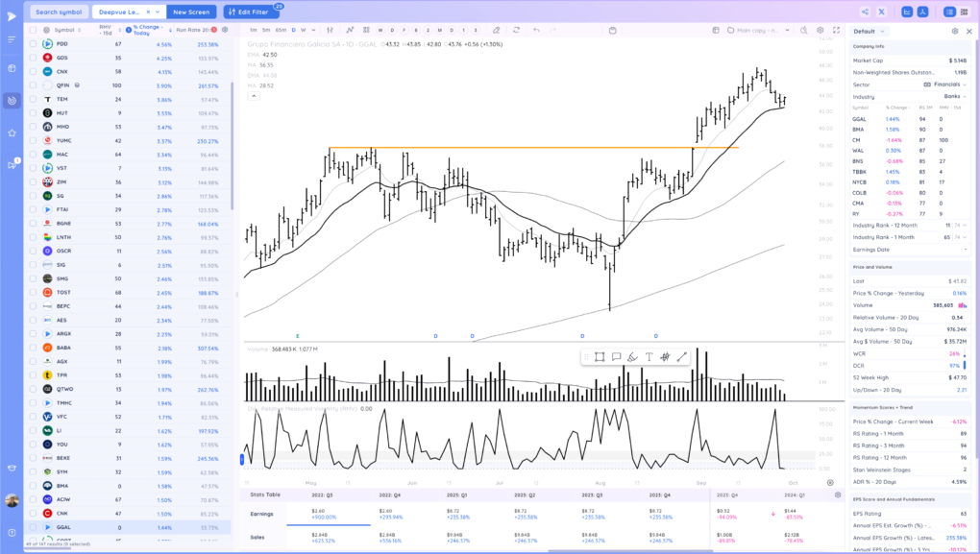Viewport: 980px width, 554px height.
Task: Select the rectangle drawing tool
Action: point(599,357)
